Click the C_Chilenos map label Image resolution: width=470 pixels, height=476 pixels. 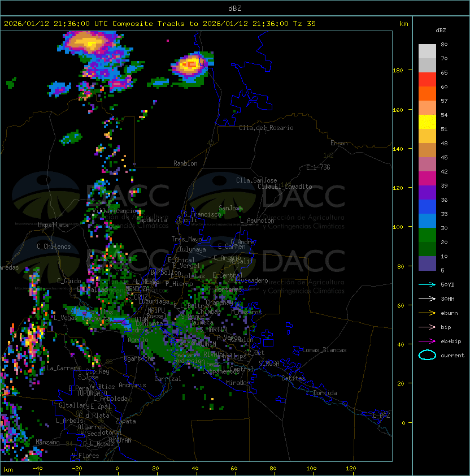coord(54,246)
